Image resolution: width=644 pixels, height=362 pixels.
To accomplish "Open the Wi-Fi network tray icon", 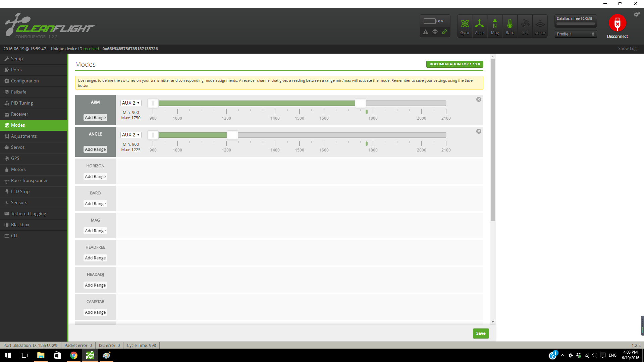I will [x=587, y=355].
